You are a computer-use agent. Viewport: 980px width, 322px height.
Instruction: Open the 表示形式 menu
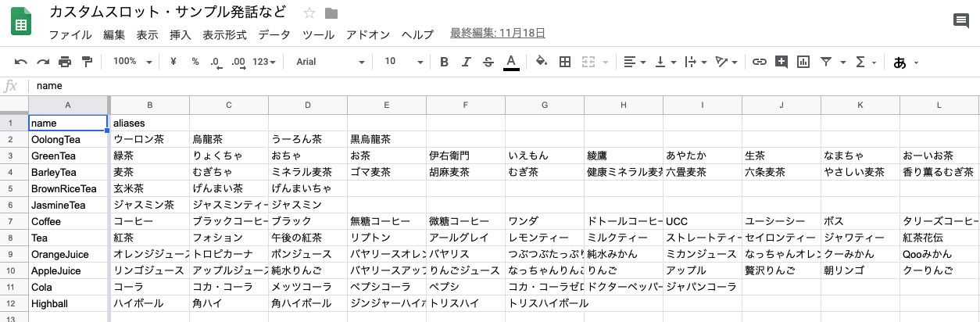tap(224, 34)
